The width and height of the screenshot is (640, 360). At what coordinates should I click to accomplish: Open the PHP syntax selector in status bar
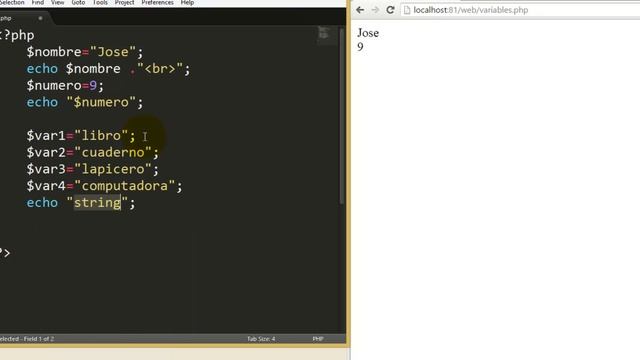tap(318, 339)
